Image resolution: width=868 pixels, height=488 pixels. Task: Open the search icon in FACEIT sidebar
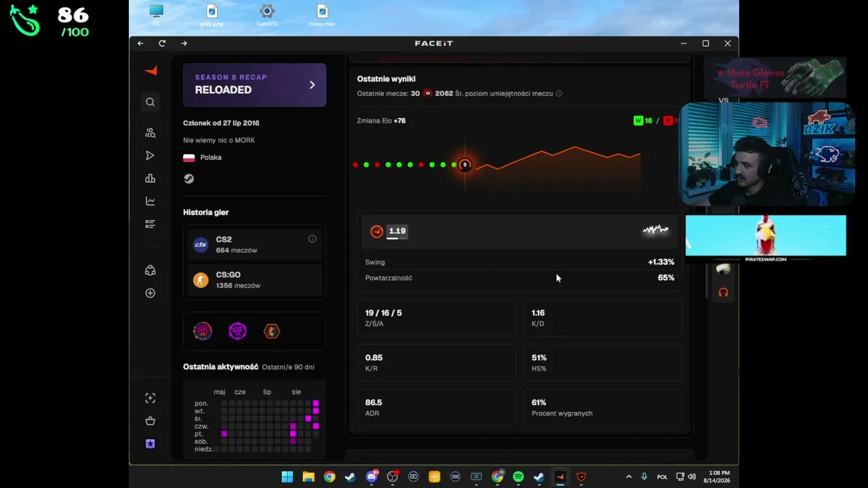(151, 102)
